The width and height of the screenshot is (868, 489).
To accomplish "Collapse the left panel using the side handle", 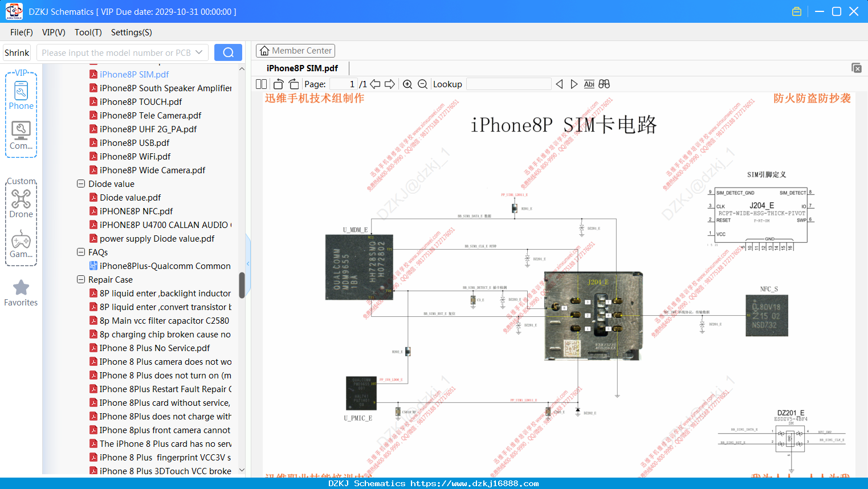I will pyautogui.click(x=248, y=263).
